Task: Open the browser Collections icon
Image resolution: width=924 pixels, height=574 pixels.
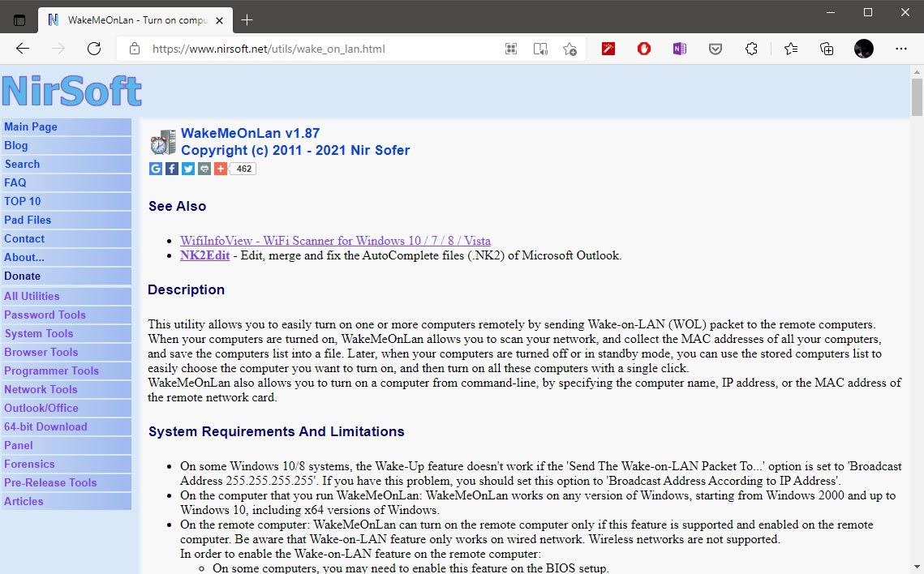Action: (x=827, y=49)
